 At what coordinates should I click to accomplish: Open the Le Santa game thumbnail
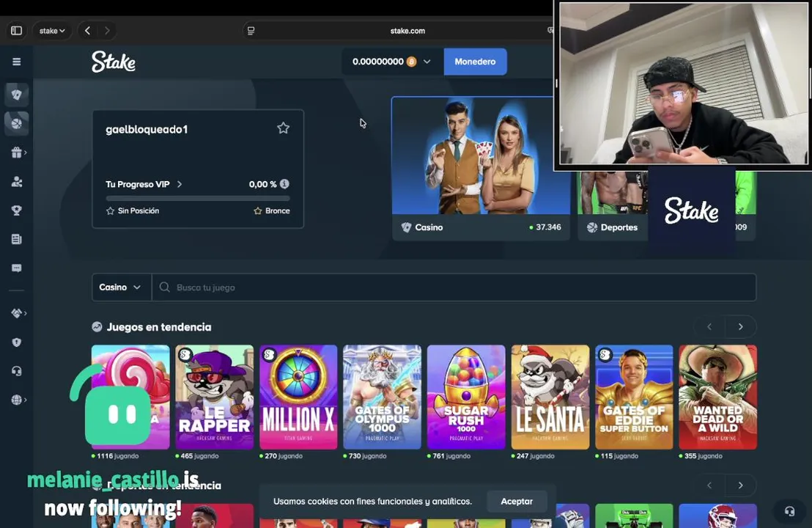click(x=550, y=397)
